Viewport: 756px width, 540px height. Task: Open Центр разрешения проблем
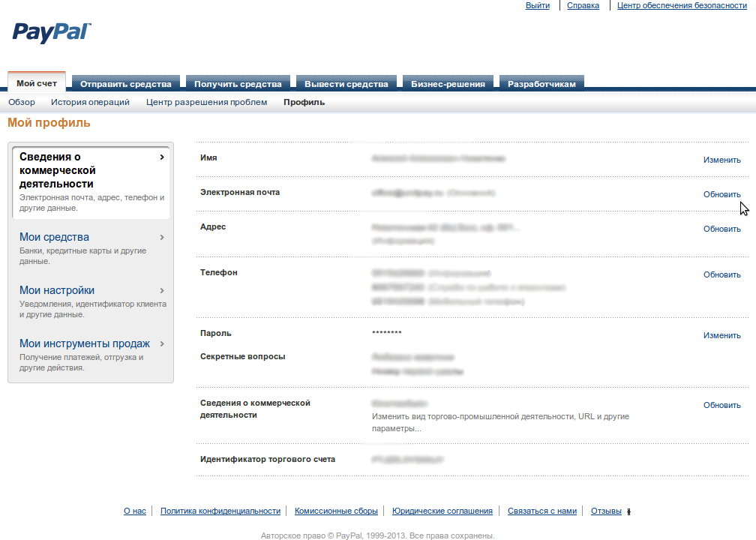click(206, 102)
